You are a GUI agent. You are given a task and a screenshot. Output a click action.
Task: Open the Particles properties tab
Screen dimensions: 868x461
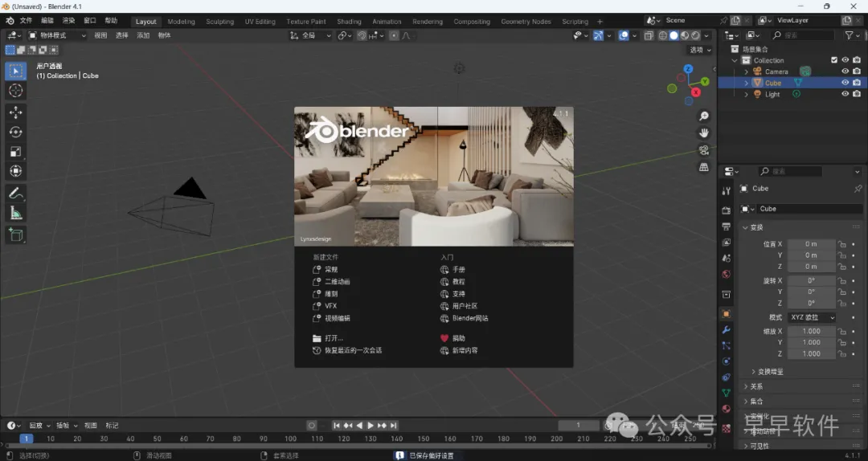coord(727,345)
